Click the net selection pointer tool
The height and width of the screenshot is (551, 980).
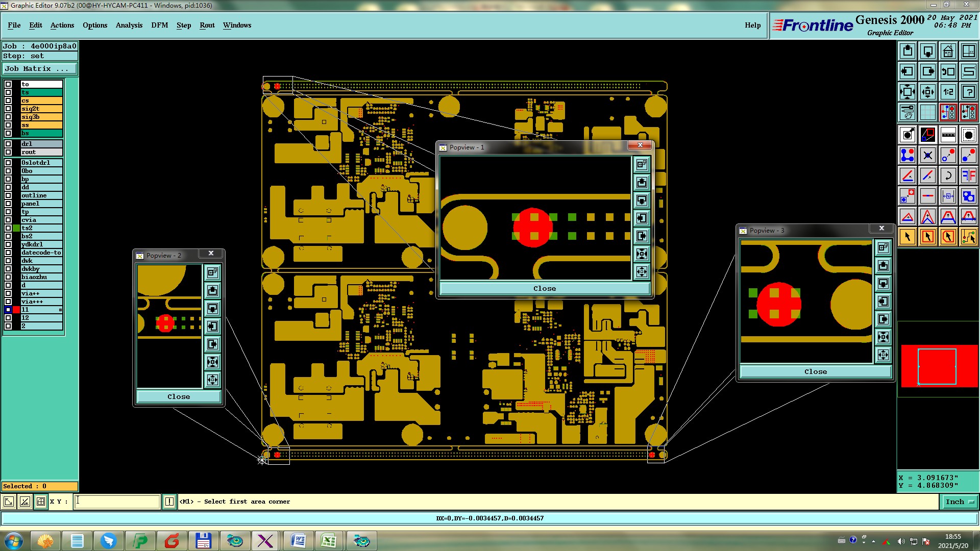pos(968,237)
